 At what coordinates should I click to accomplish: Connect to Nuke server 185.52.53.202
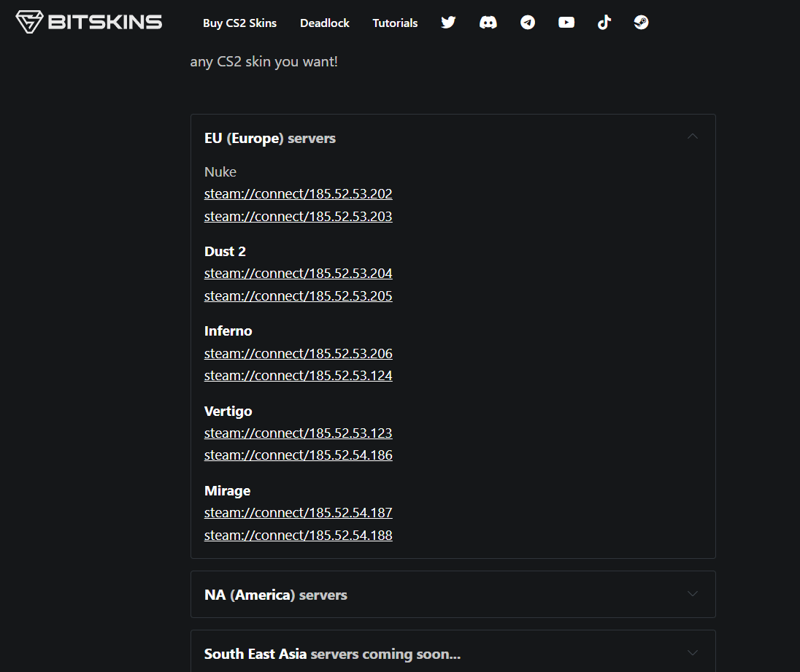(x=298, y=194)
